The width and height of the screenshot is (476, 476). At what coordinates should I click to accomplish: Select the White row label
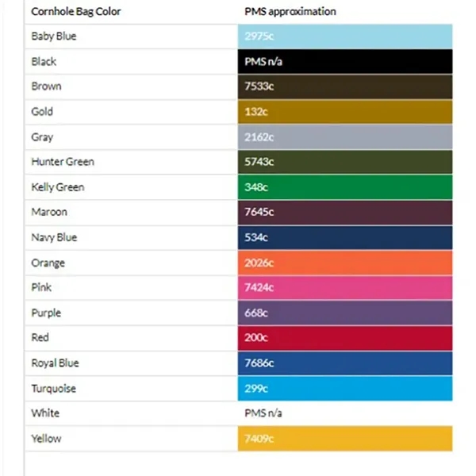[x=45, y=413]
